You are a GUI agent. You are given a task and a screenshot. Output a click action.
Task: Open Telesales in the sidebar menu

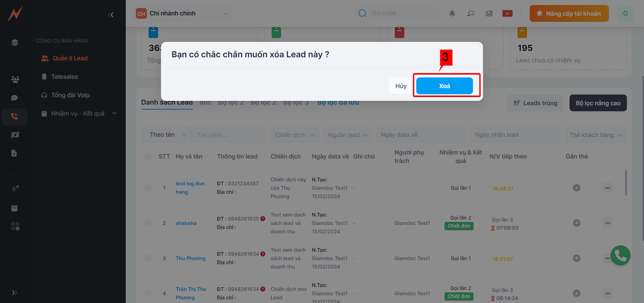coord(64,77)
